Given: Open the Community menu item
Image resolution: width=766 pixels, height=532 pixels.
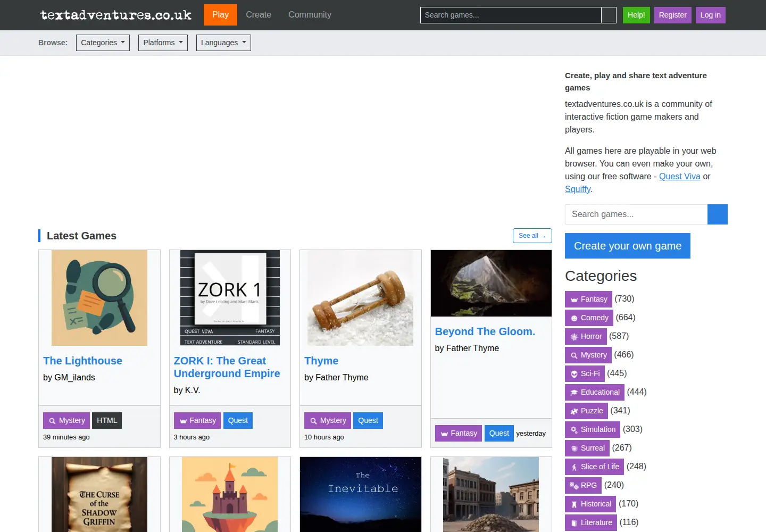Looking at the screenshot, I should click(310, 15).
